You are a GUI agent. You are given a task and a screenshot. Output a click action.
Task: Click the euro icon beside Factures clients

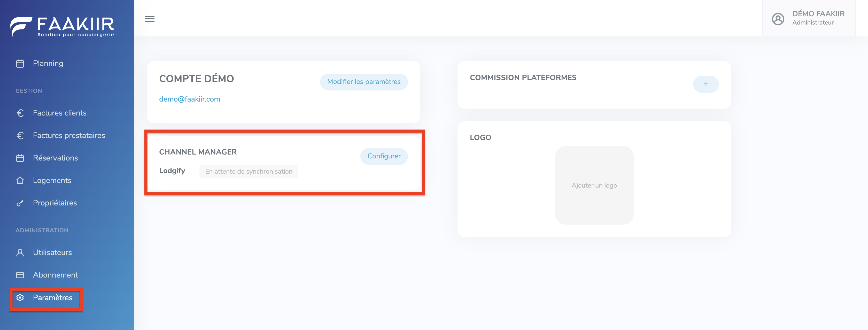click(x=20, y=113)
